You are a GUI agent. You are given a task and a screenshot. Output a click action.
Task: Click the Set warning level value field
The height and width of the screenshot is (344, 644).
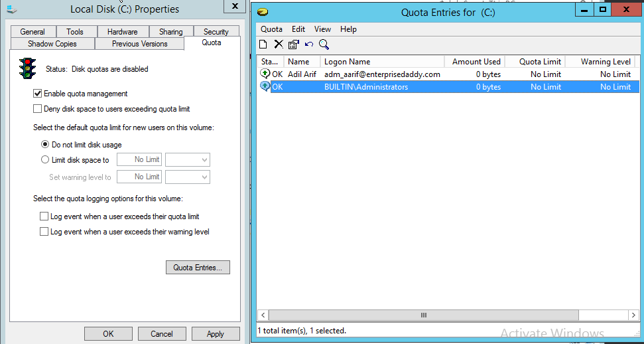tap(139, 177)
